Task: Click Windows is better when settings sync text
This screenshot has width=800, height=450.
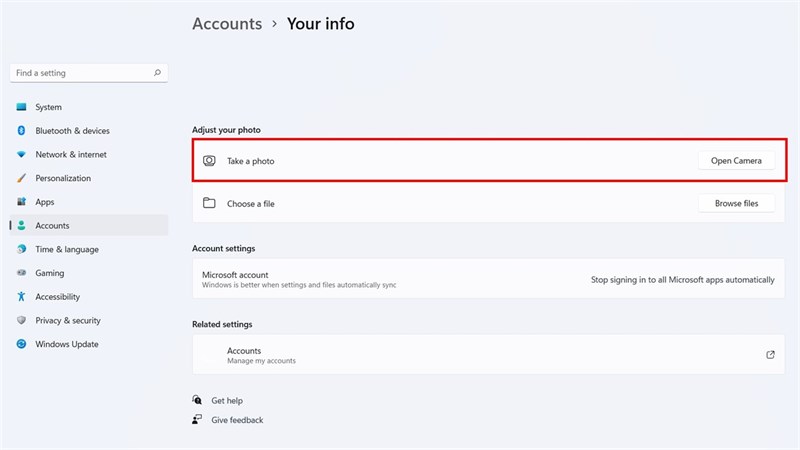Action: (299, 285)
